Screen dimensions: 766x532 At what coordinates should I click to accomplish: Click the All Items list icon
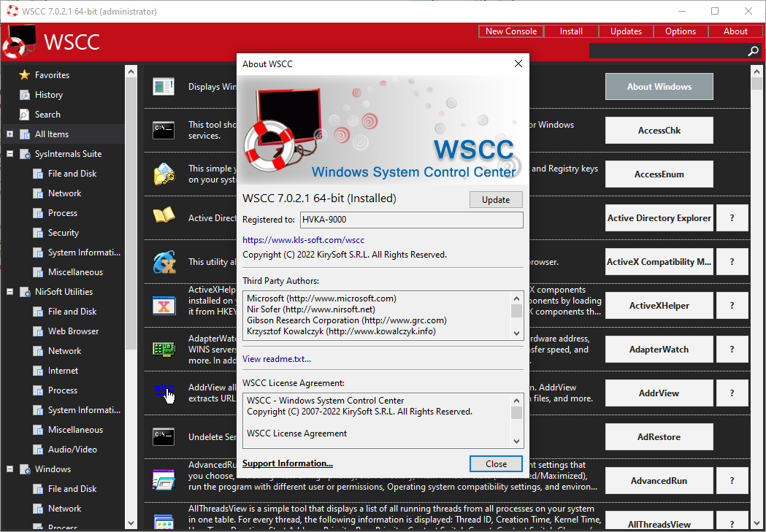tap(24, 134)
